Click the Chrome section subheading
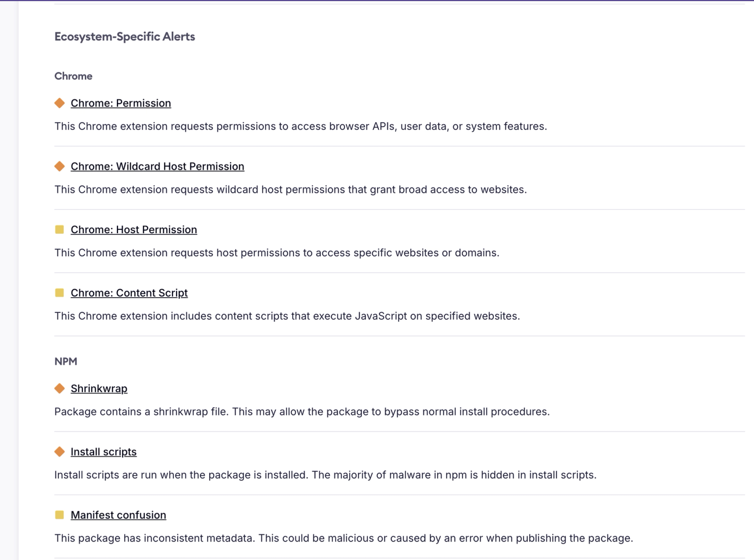Viewport: 754px width, 560px height. coord(74,76)
